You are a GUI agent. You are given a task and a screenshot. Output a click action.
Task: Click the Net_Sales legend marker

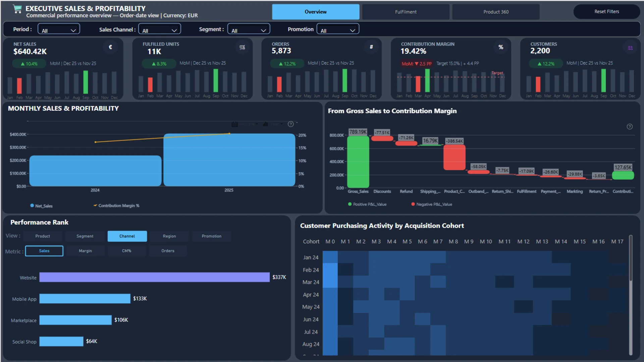click(32, 205)
